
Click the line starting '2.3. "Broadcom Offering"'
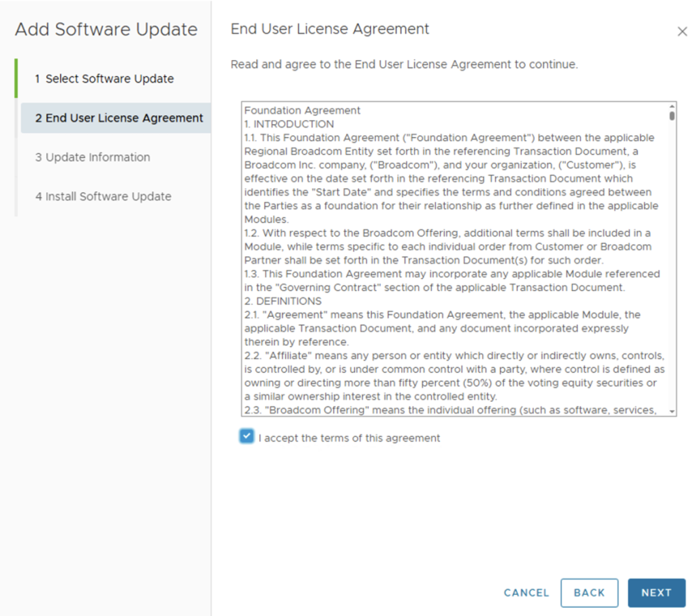tap(450, 410)
